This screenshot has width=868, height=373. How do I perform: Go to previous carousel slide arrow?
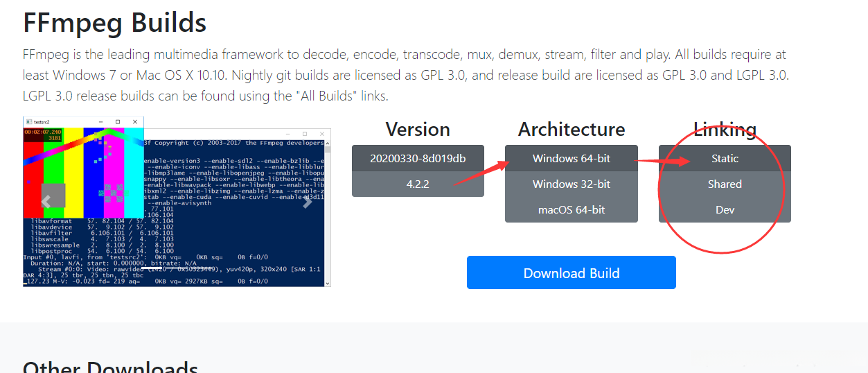(46, 201)
